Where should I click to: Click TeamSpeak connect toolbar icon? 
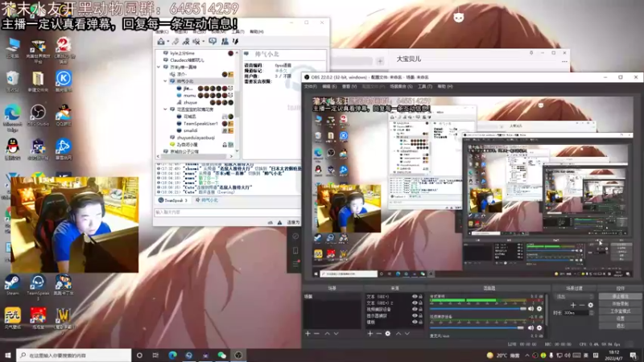click(x=161, y=42)
